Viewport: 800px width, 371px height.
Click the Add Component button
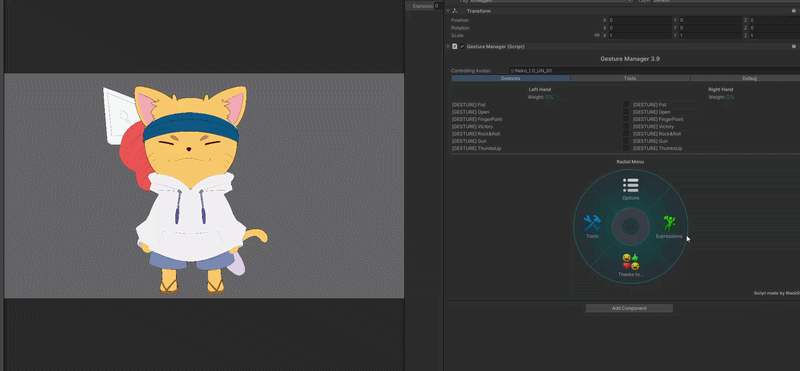pyautogui.click(x=629, y=308)
